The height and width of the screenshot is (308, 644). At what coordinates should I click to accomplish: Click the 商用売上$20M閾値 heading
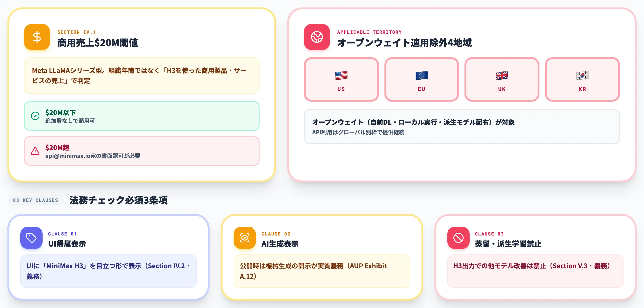(x=97, y=43)
